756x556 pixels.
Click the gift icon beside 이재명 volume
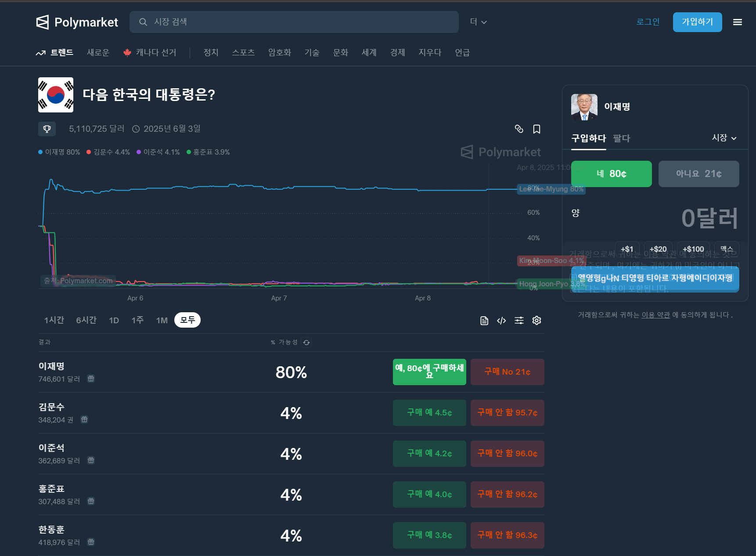pyautogui.click(x=91, y=379)
